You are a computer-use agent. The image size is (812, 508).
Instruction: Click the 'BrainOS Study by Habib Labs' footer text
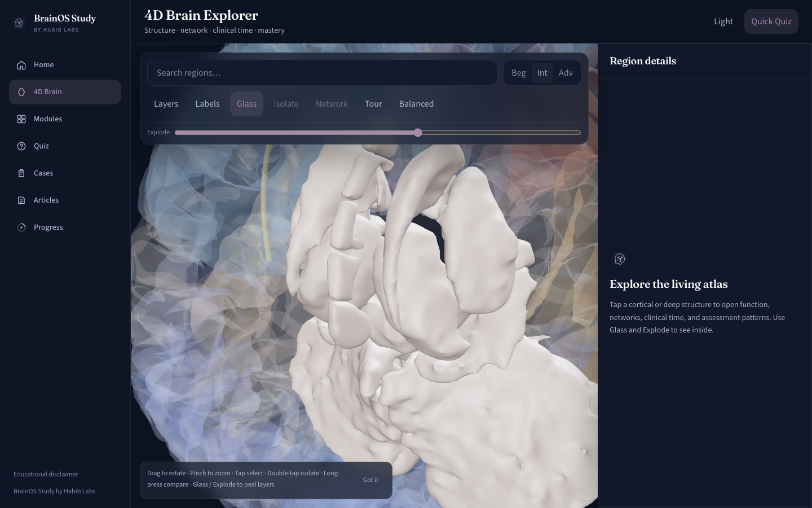(x=55, y=491)
